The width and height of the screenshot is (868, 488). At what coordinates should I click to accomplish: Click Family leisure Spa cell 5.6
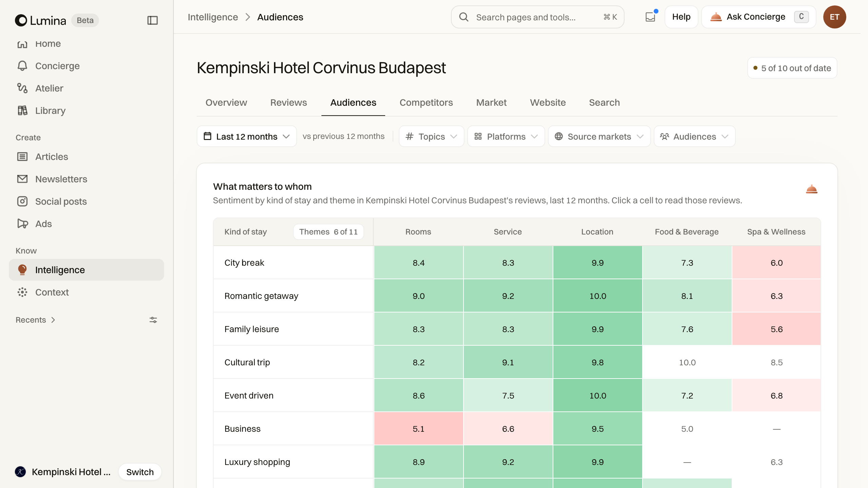click(x=776, y=329)
